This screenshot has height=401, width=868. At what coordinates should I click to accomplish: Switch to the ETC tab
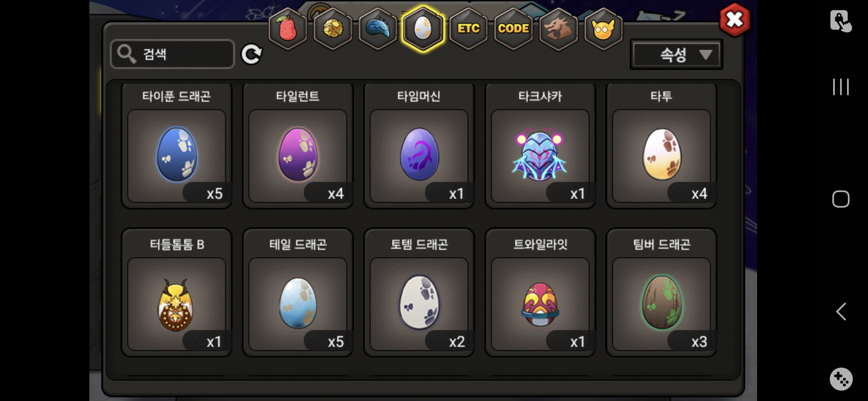point(468,28)
